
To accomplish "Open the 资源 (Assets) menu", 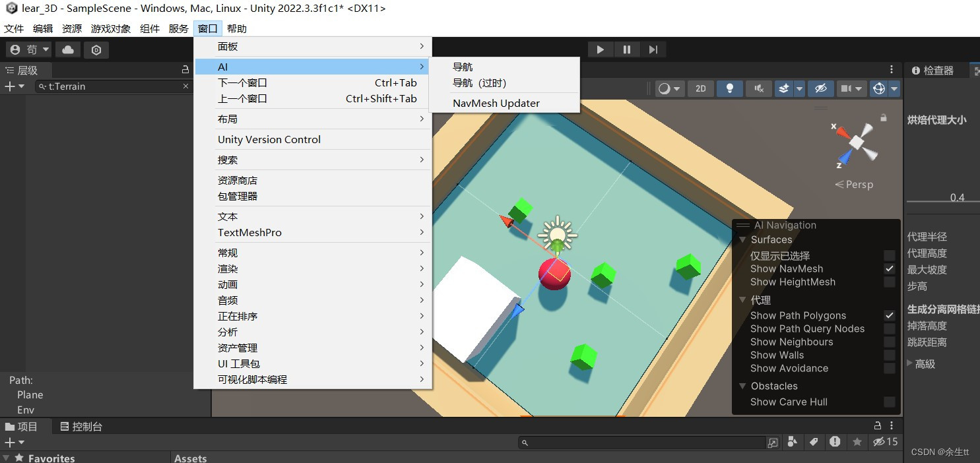I will click(72, 28).
